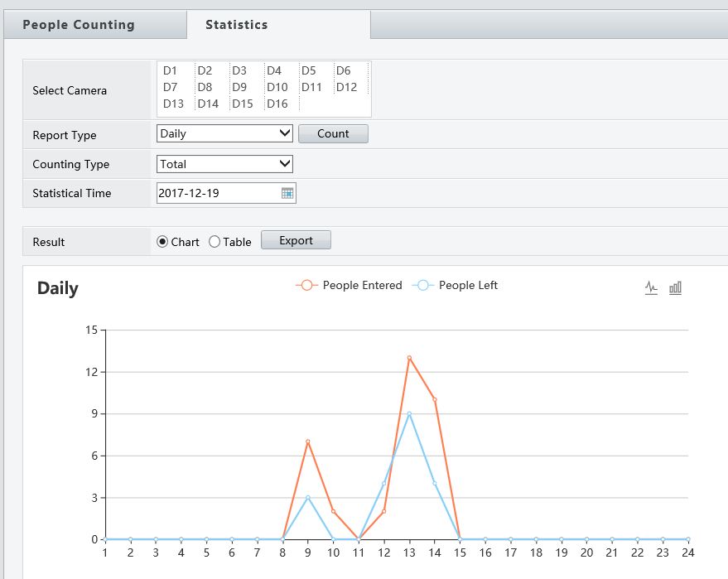Select the Table result radio button
This screenshot has width=728, height=579.
click(x=215, y=242)
